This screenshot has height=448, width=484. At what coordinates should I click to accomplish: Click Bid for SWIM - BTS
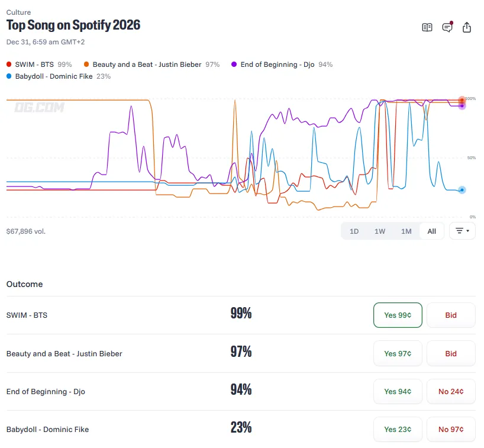[451, 315]
